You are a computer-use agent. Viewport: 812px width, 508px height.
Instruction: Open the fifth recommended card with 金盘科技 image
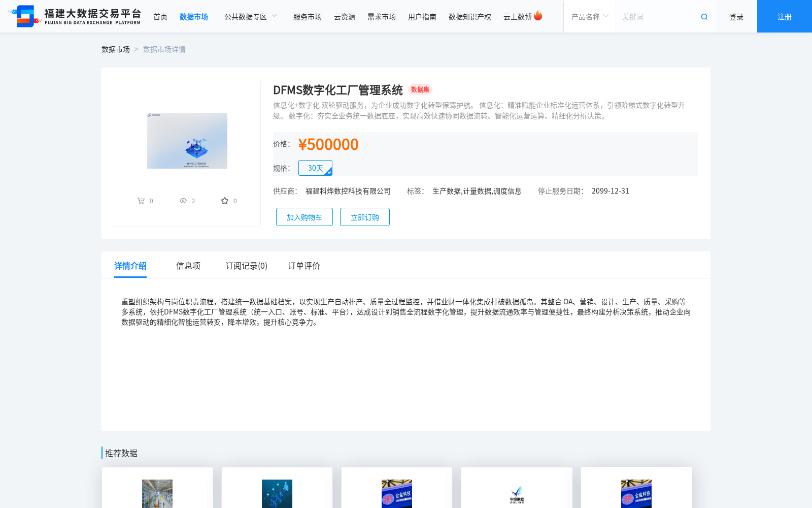pyautogui.click(x=636, y=488)
